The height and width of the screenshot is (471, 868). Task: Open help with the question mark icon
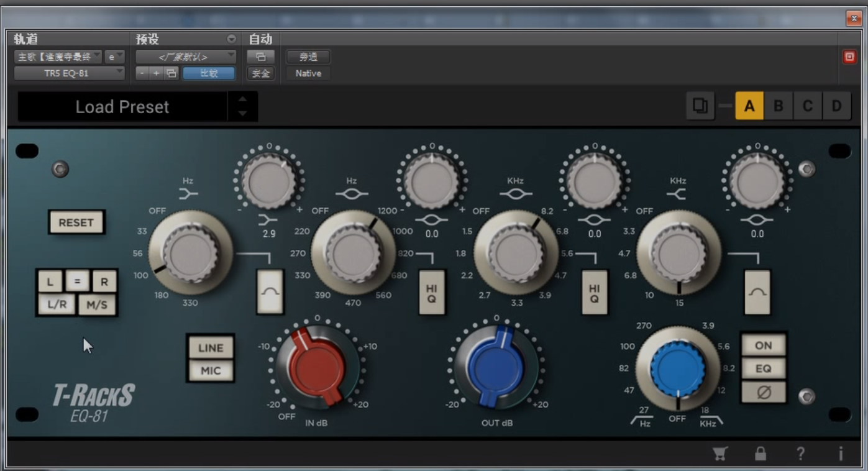[x=800, y=454]
